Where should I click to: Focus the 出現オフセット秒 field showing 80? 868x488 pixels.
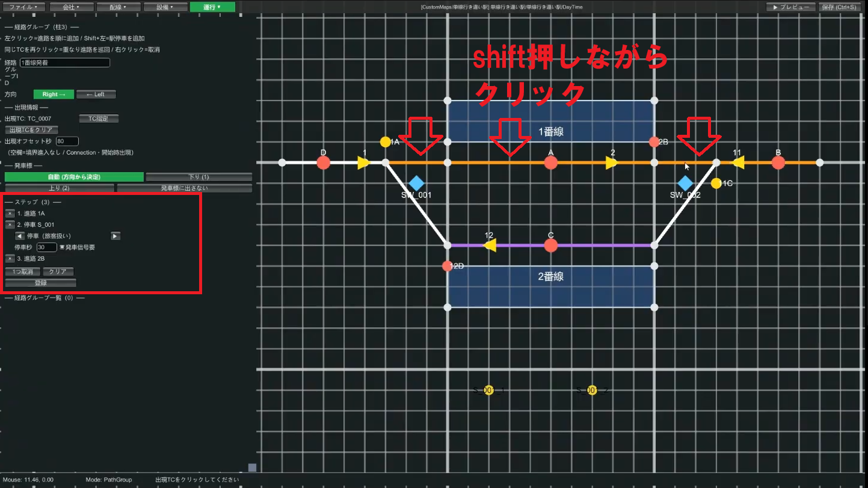67,141
